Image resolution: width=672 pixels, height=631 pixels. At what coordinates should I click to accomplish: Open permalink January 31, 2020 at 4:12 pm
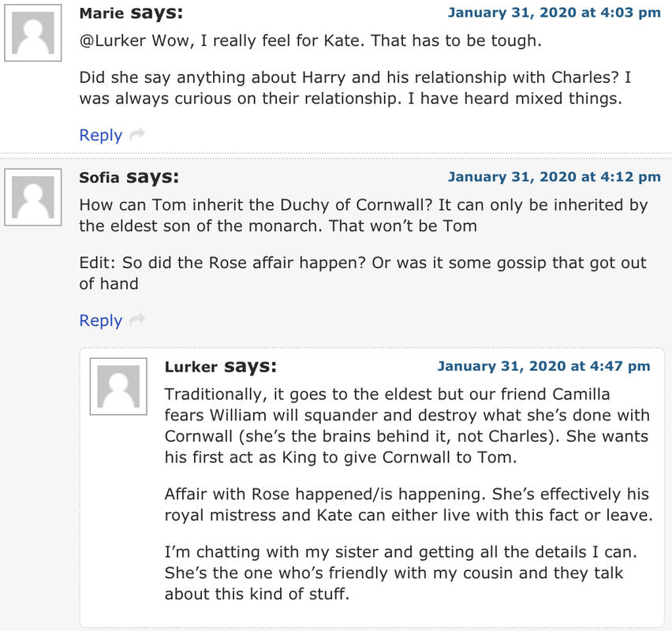click(x=554, y=177)
